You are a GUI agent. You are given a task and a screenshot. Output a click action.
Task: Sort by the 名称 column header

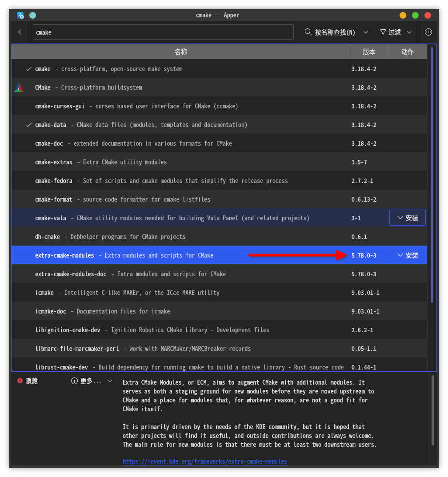[181, 52]
